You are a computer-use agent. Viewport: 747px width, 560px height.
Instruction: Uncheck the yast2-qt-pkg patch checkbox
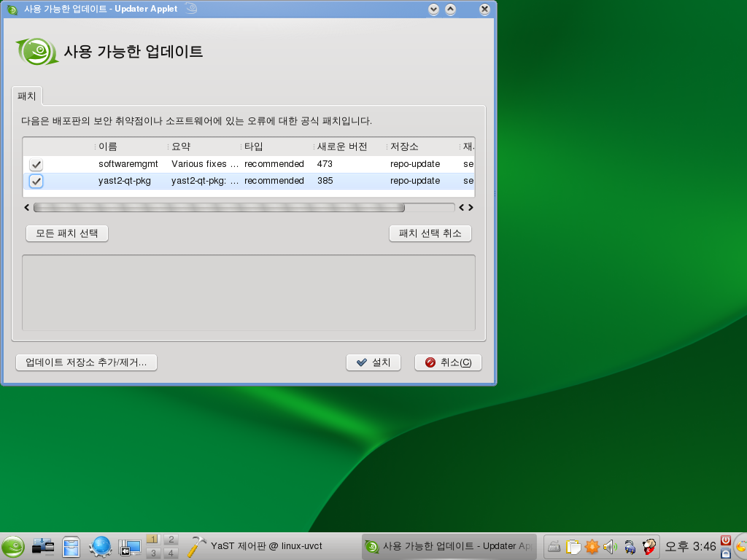[36, 181]
